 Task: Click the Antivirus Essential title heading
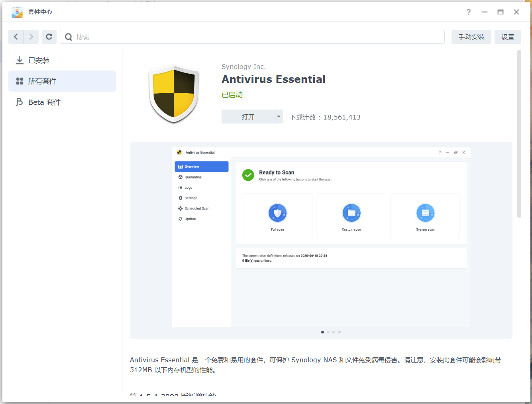273,79
